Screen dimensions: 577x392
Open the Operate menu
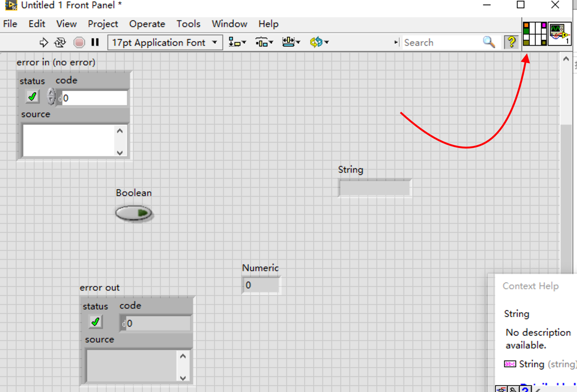pyautogui.click(x=147, y=24)
